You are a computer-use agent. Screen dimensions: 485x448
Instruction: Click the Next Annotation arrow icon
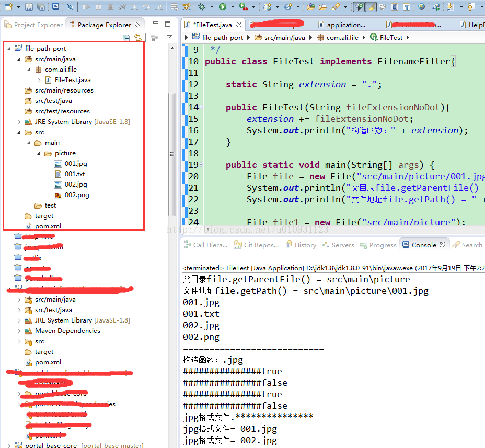coord(450,7)
